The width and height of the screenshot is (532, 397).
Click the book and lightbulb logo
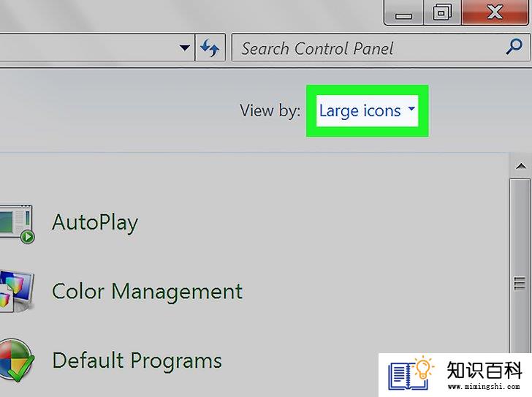click(411, 374)
